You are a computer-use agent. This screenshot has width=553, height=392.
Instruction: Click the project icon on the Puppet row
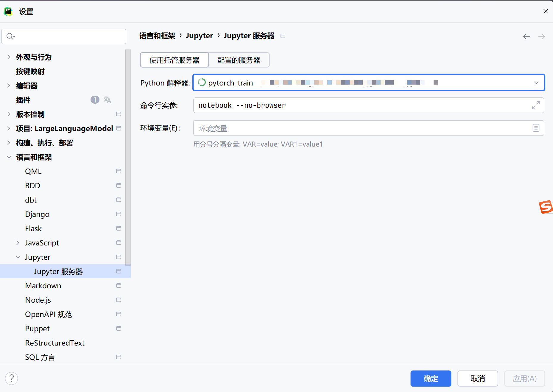coord(119,329)
